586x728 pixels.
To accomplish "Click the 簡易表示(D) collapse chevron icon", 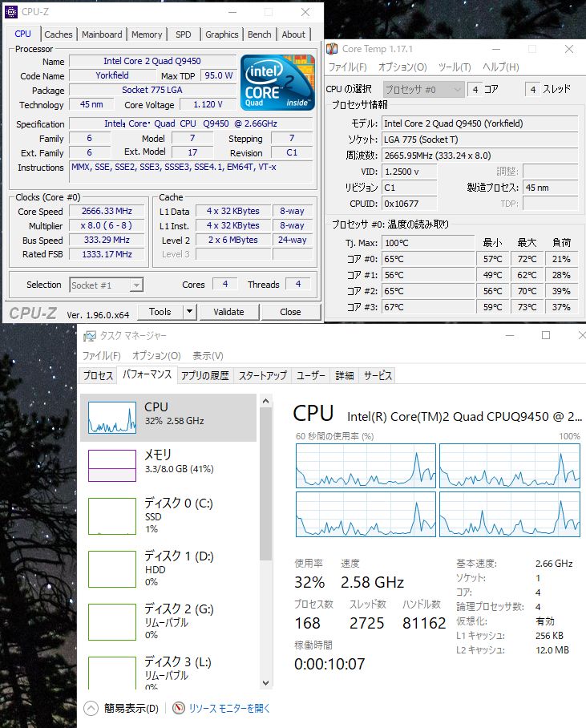I will click(x=91, y=708).
